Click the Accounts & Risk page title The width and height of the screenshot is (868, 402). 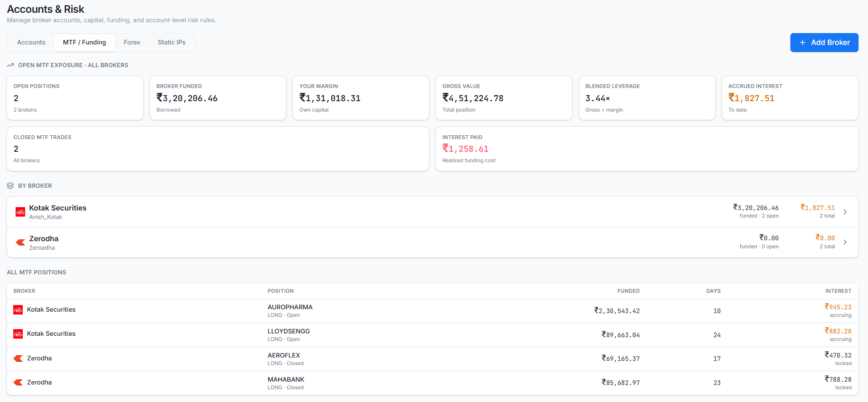pos(45,9)
